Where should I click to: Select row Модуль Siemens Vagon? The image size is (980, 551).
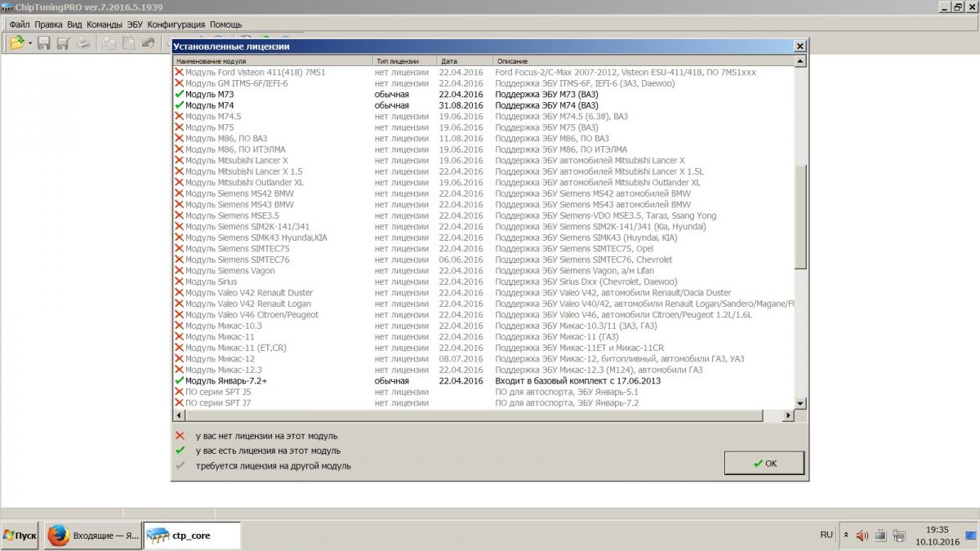(483, 270)
